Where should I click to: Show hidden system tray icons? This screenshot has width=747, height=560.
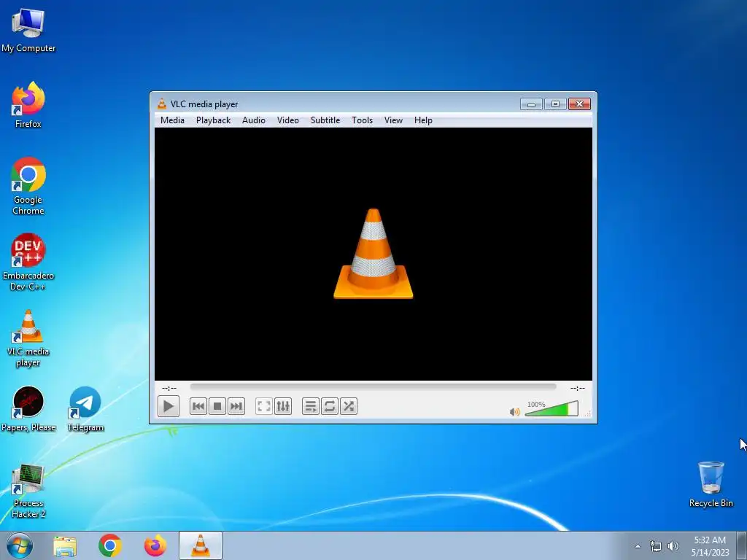(638, 546)
